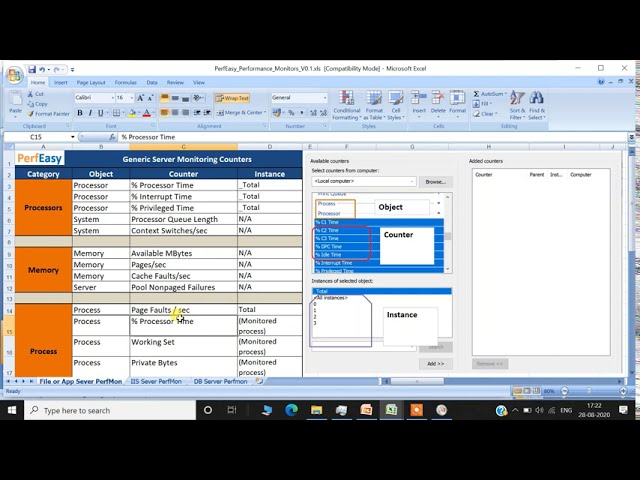Screen dimensions: 640x480
Task: Open the Office button menu
Action: (x=15, y=75)
